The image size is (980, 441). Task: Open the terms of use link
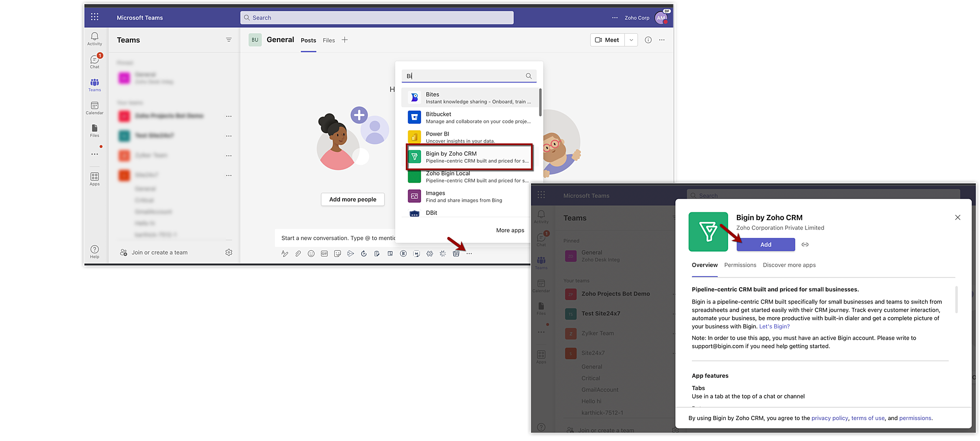[868, 418]
